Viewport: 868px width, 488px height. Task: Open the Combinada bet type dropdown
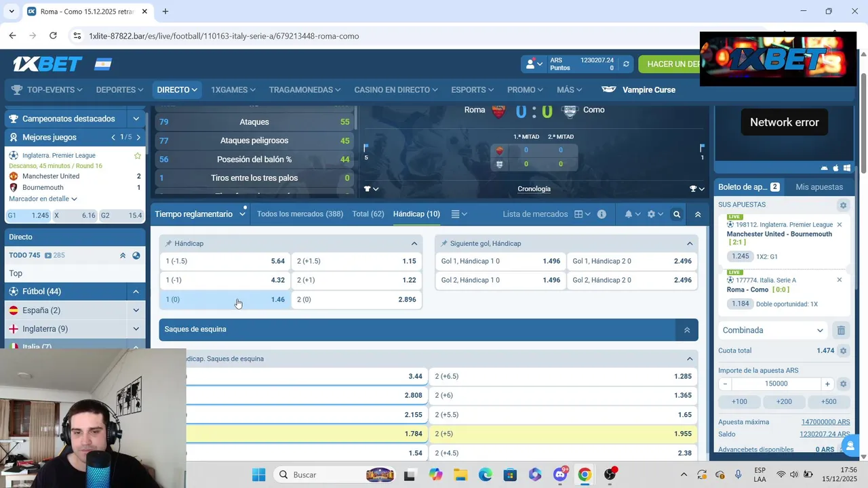(x=773, y=330)
